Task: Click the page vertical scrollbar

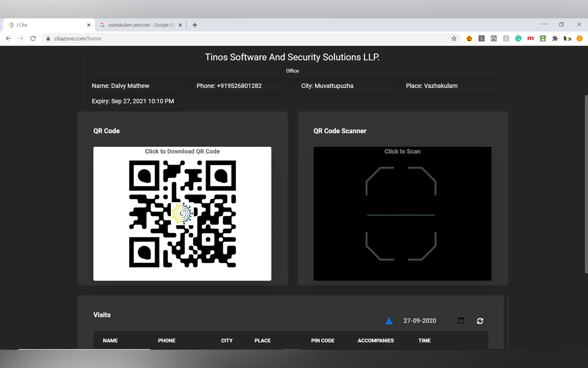Action: coord(586,184)
